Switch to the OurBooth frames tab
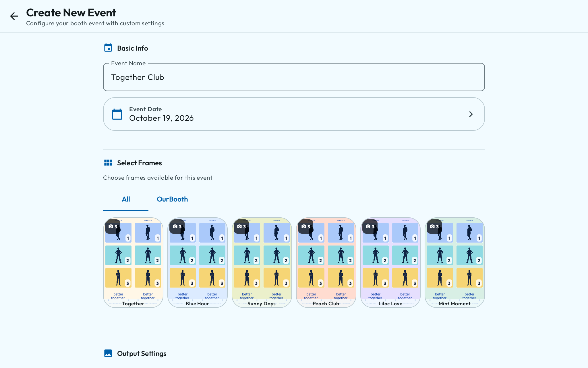The image size is (588, 368). [x=172, y=199]
